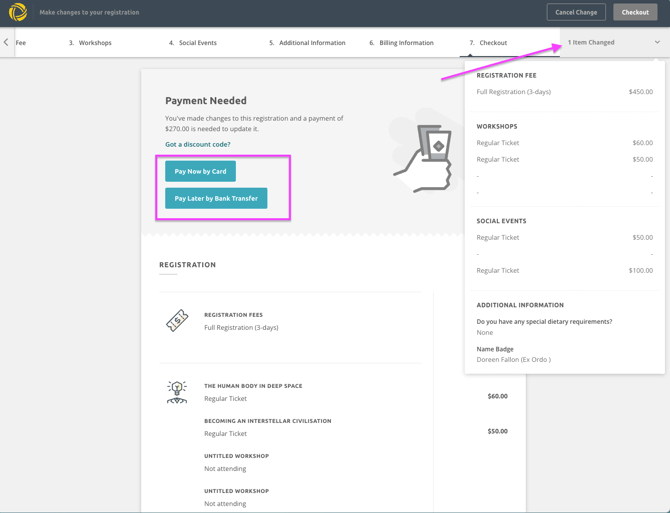The image size is (670, 513).
Task: Click the workshop lightbulb person icon
Action: 177,392
